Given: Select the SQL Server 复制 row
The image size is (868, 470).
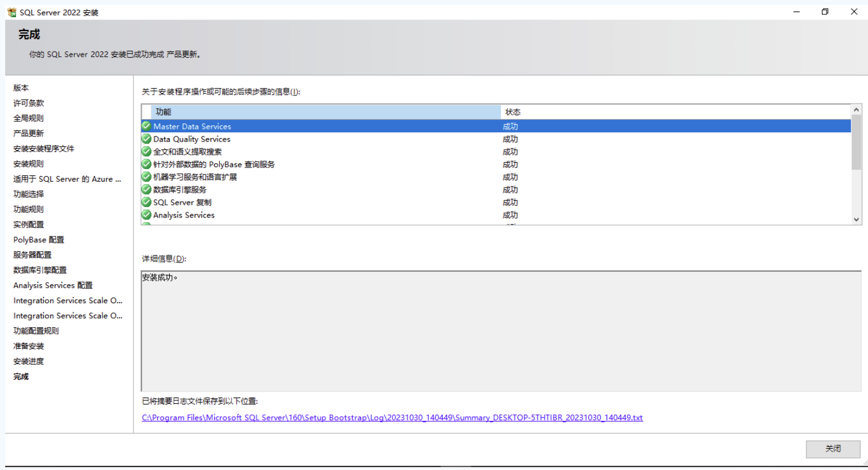Looking at the screenshot, I should tap(496, 202).
